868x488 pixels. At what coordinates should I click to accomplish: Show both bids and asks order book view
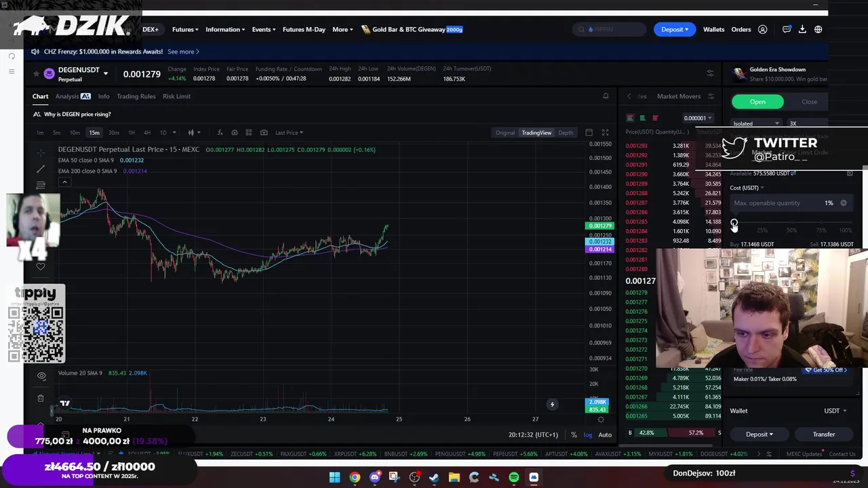coord(630,118)
